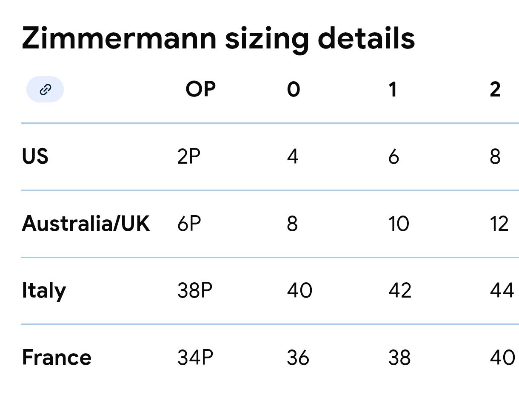Select US size 4 in column 0

293,156
